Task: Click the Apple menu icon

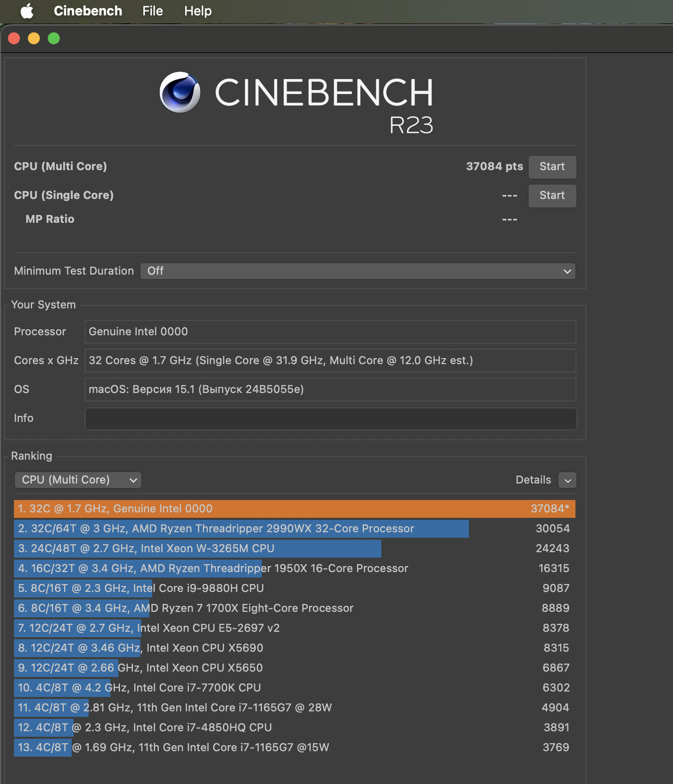Action: (27, 11)
